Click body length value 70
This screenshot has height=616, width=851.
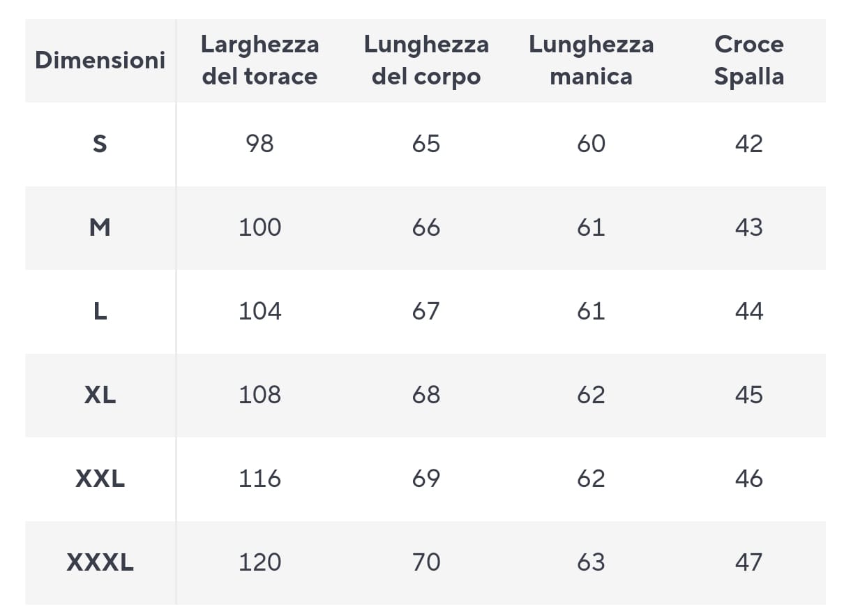pos(426,562)
